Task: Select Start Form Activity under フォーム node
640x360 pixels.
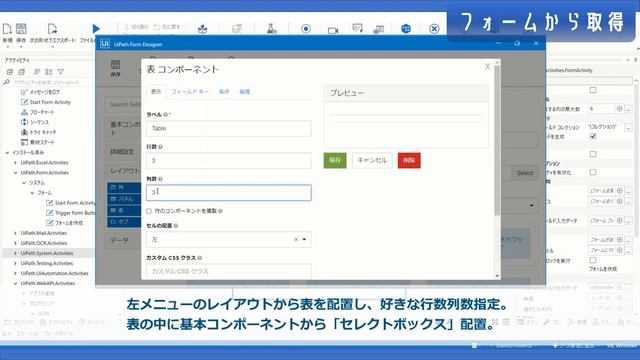Action: [x=71, y=203]
